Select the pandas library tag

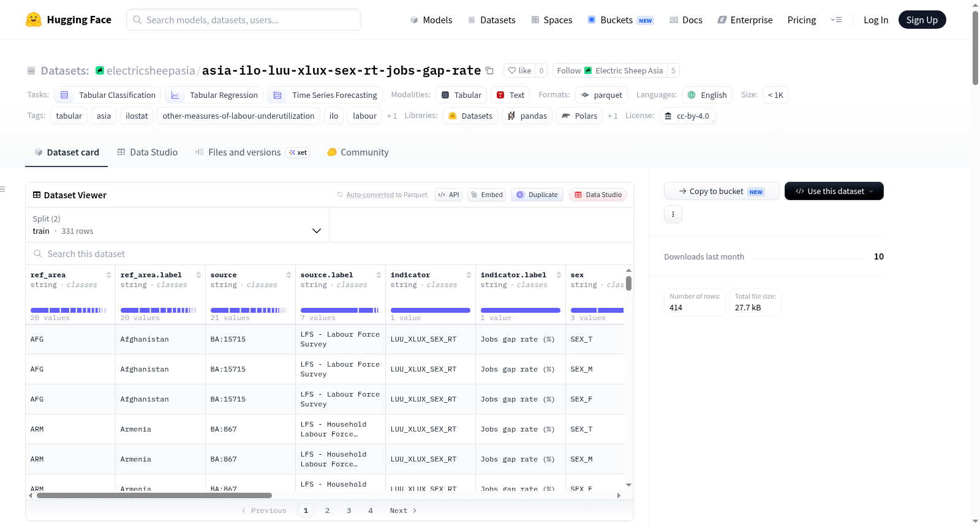pyautogui.click(x=527, y=116)
